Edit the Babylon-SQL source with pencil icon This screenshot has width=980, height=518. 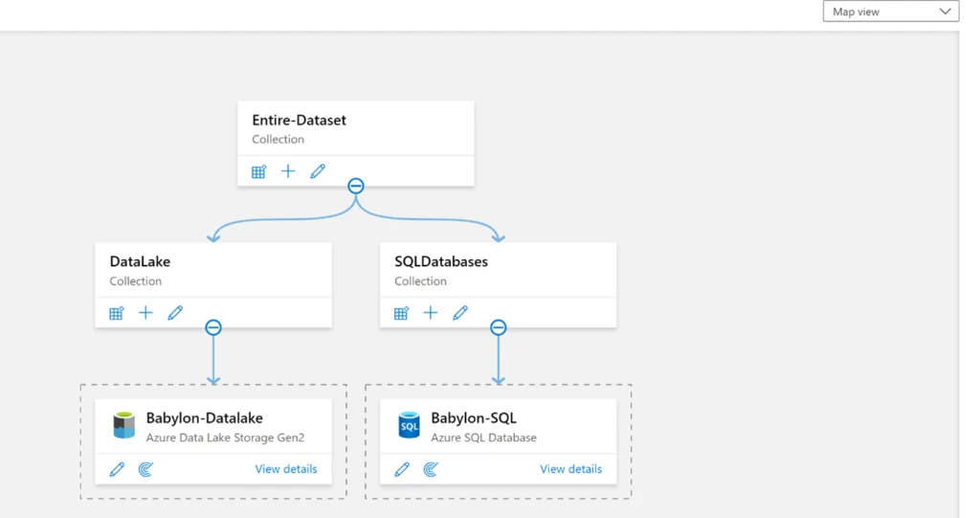point(402,469)
